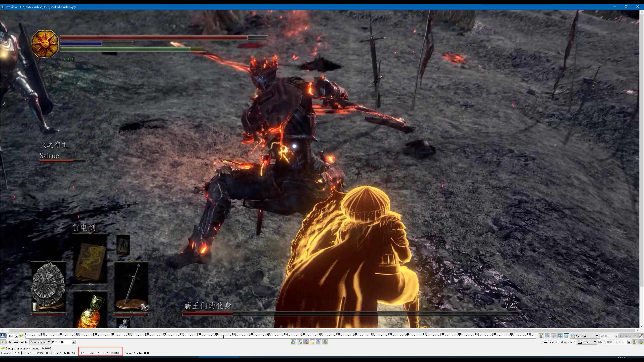Click the 'Time: 0:02:27.000' status text

[x=36, y=353]
